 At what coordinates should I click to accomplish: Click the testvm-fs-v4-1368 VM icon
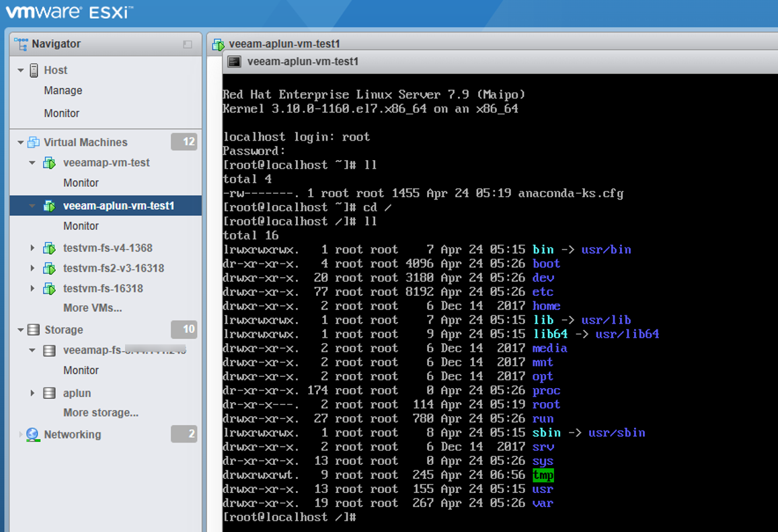49,248
